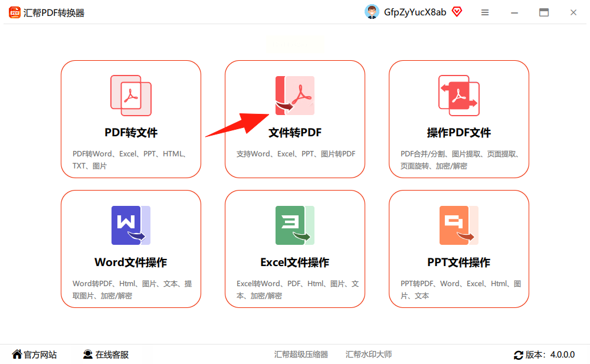Select the 文件转PDF card icon

(x=295, y=95)
